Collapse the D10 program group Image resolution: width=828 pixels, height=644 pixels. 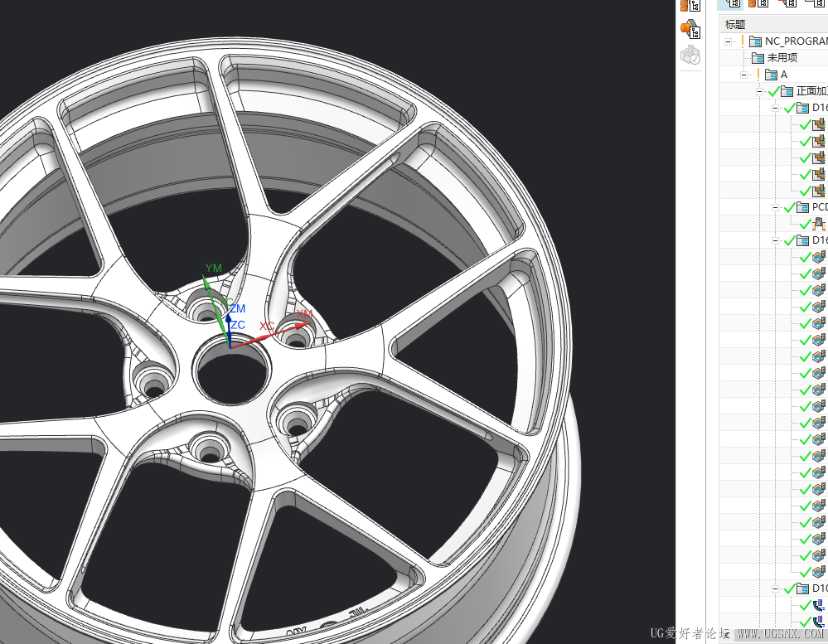(x=775, y=588)
